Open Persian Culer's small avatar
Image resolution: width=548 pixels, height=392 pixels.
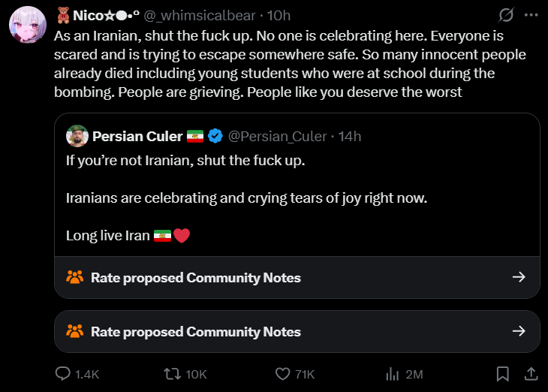click(77, 136)
